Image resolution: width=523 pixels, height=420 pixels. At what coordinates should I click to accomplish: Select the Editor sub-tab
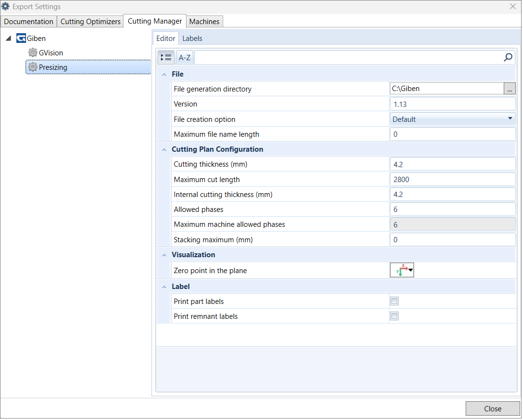point(166,39)
